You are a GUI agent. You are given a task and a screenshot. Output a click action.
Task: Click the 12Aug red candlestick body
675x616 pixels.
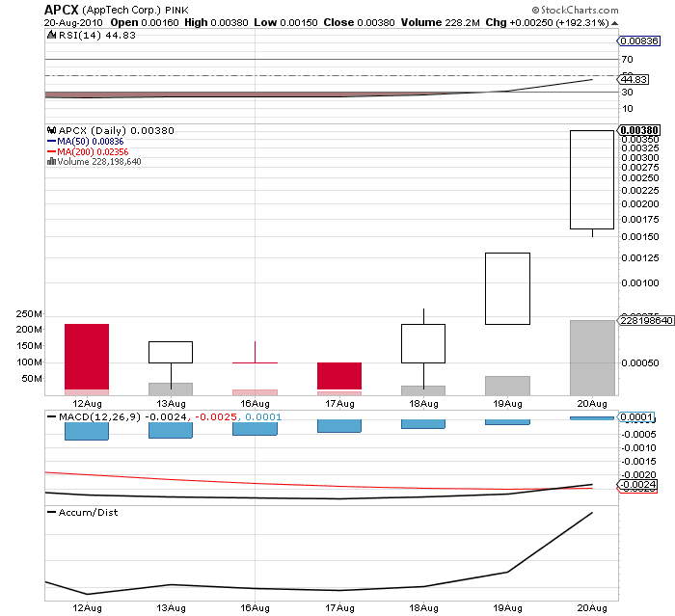87,357
